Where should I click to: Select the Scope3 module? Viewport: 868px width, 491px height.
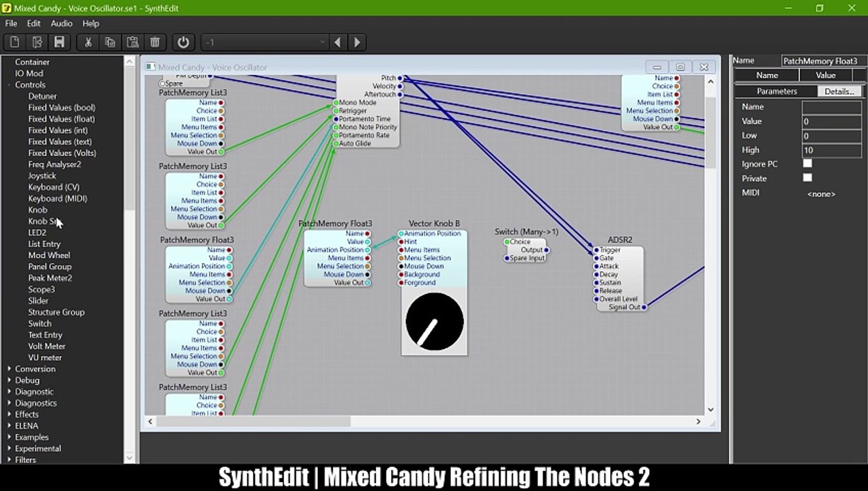[41, 289]
